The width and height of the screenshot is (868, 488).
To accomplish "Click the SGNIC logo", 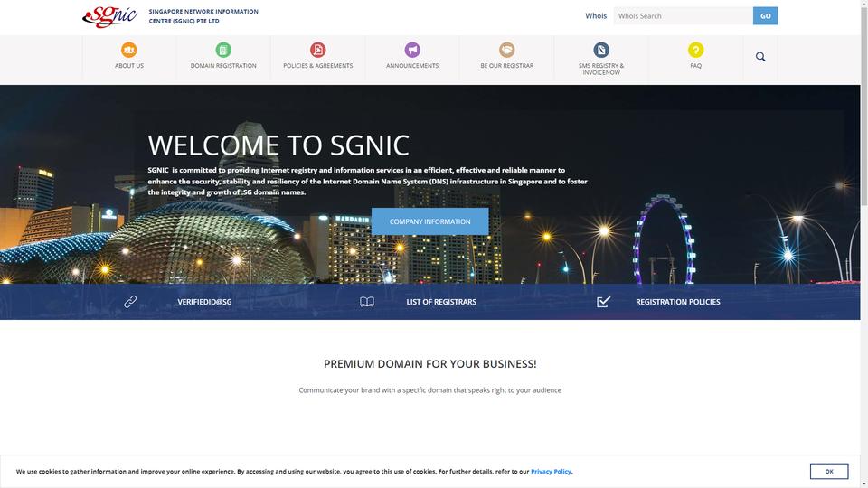I will pyautogui.click(x=109, y=16).
